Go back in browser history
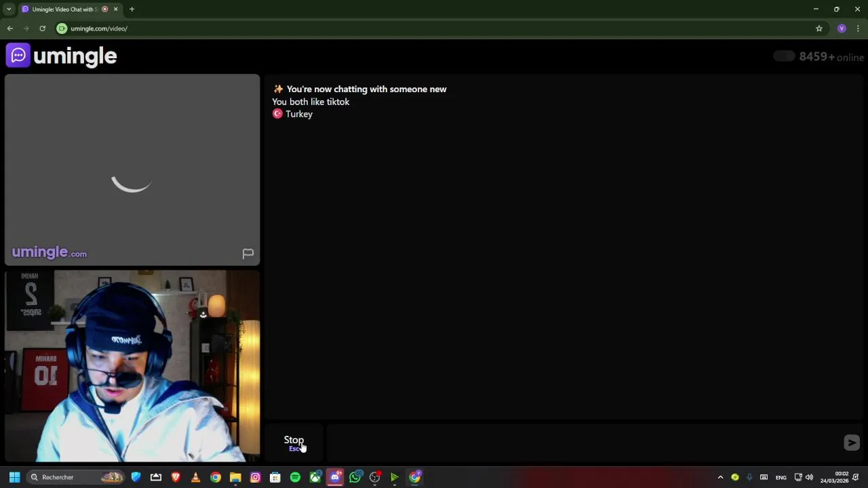The width and height of the screenshot is (868, 488). point(9,28)
